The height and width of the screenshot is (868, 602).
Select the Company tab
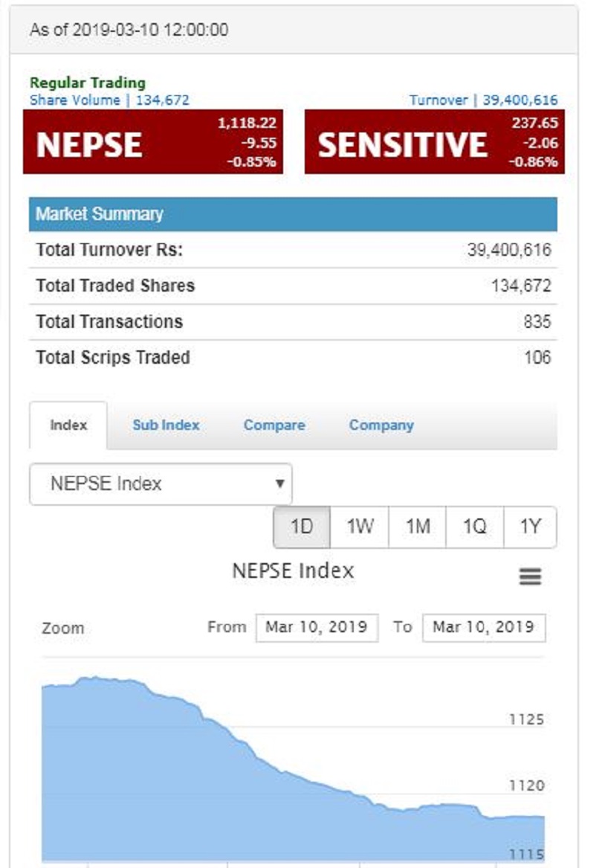[x=381, y=425]
